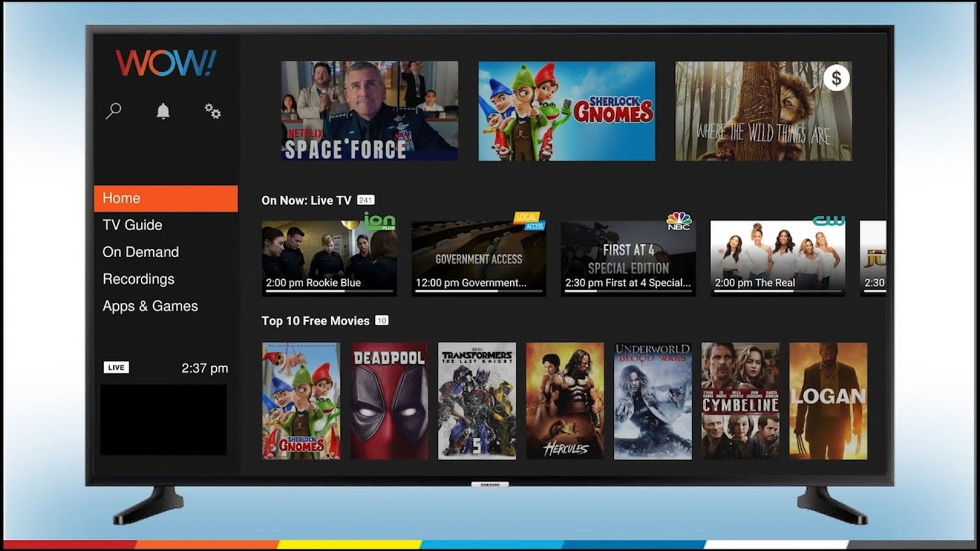This screenshot has height=551, width=980.
Task: Click the 241 channel count badge
Action: coord(366,200)
